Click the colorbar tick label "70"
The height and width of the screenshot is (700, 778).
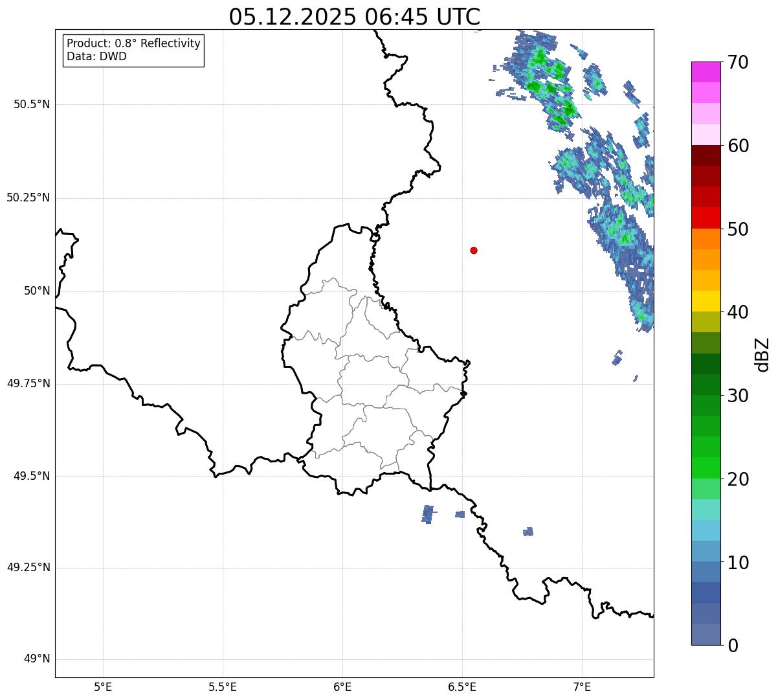pos(737,62)
